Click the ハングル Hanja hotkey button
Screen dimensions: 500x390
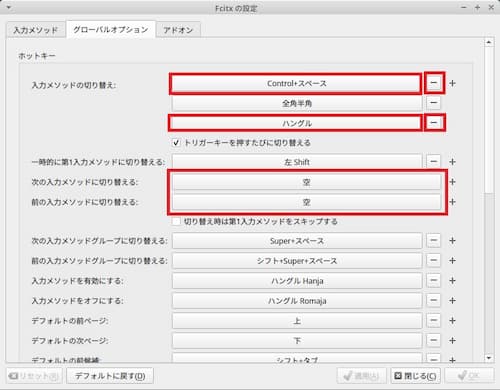[x=297, y=281]
